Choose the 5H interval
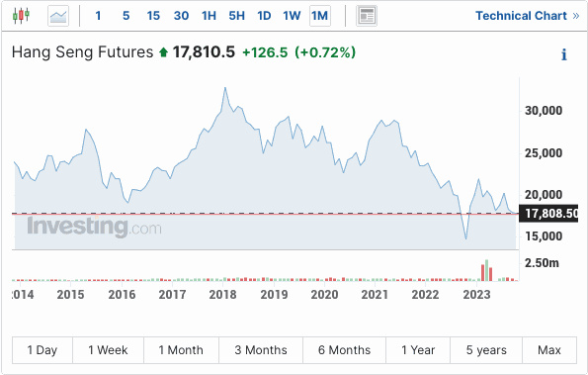The image size is (588, 375). tap(236, 16)
